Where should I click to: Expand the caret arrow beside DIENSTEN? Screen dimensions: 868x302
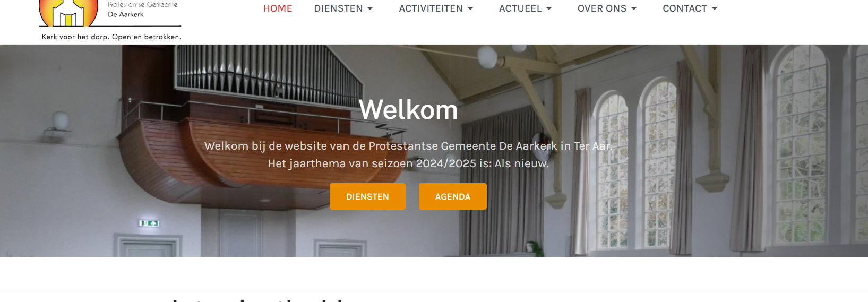coord(370,9)
